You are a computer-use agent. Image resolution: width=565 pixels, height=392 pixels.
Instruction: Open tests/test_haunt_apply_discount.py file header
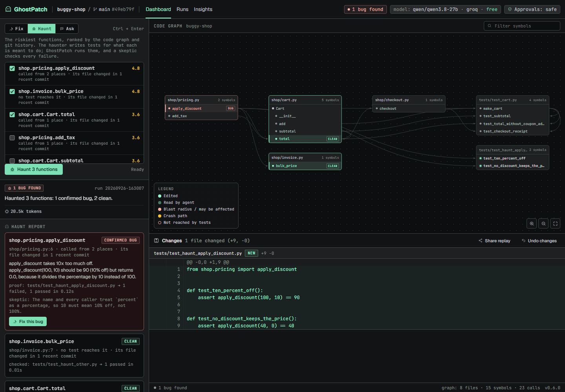click(x=357, y=253)
